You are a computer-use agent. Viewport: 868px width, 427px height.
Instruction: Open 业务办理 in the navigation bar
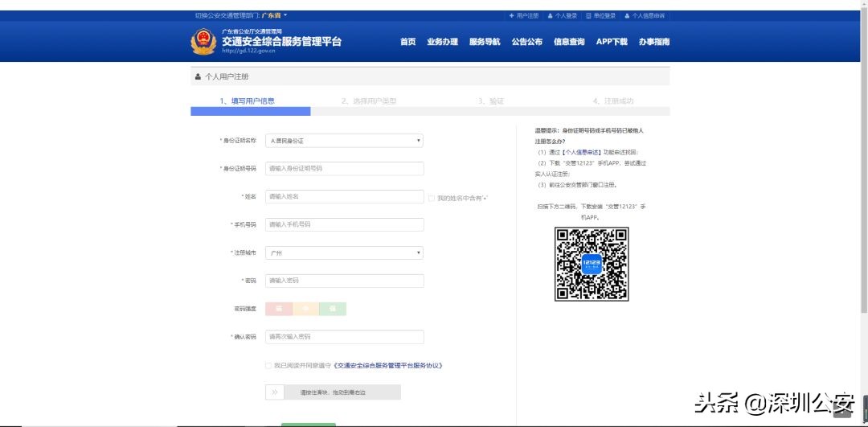[442, 42]
